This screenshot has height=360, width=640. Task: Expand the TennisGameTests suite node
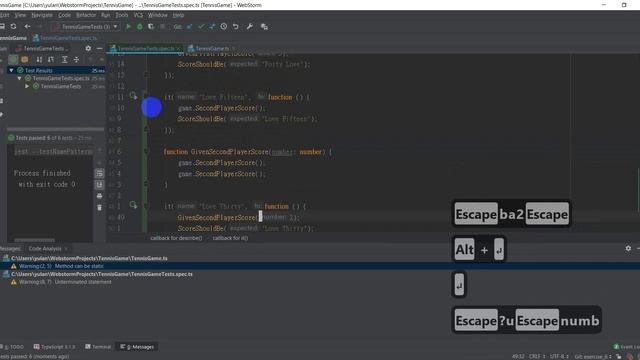pos(27,86)
